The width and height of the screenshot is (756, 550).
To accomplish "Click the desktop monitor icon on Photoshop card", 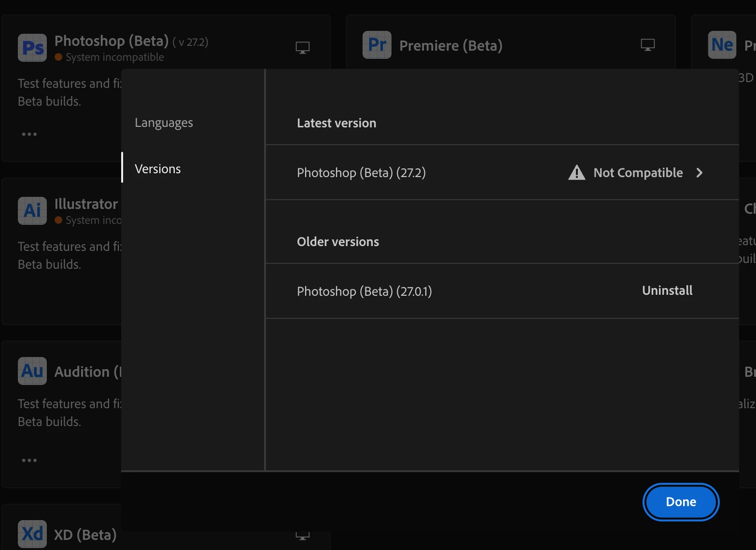I will pyautogui.click(x=303, y=48).
